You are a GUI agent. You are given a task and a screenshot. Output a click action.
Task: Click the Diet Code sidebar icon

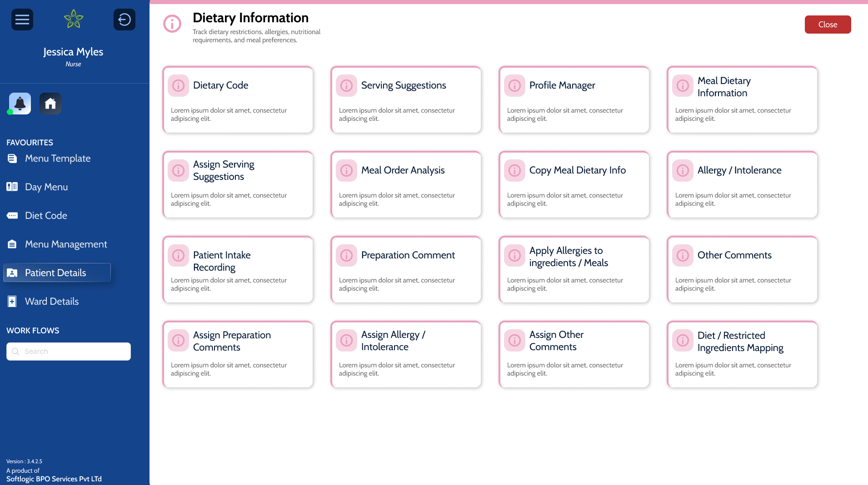pos(12,215)
